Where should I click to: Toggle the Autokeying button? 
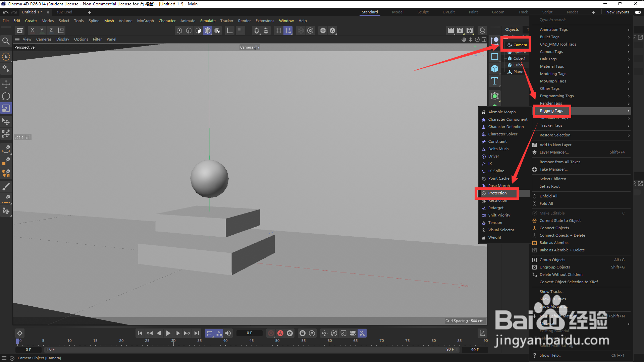[x=280, y=333]
